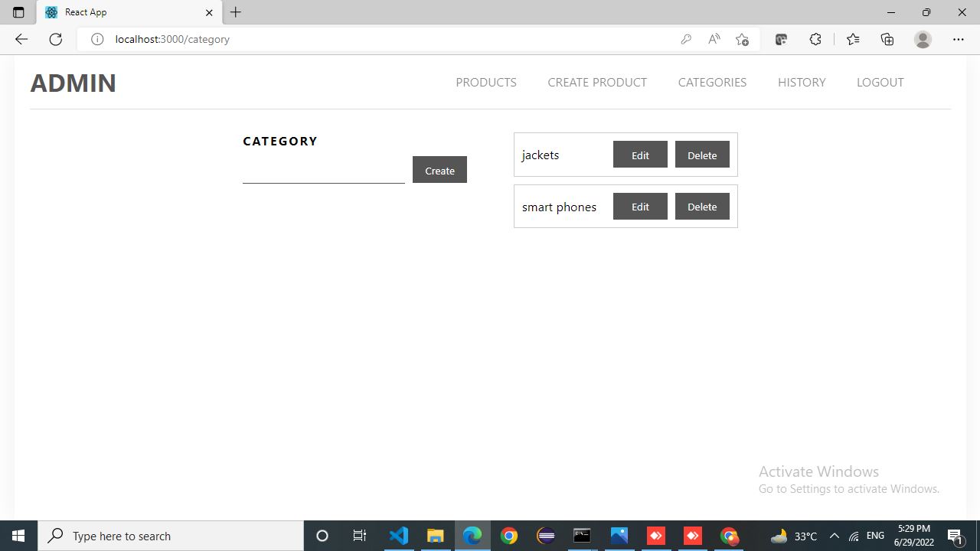Image resolution: width=980 pixels, height=551 pixels.
Task: Click the ADMIN logo heading
Action: pyautogui.click(x=73, y=83)
